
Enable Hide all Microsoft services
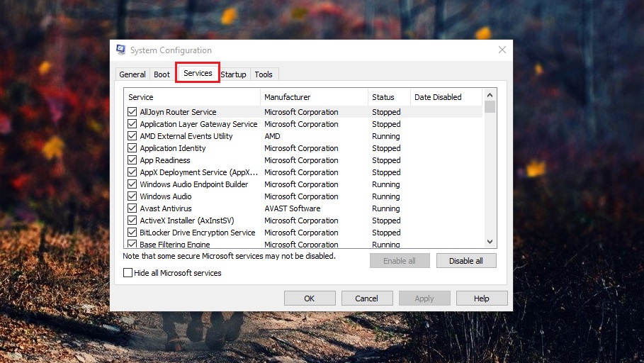click(x=128, y=272)
